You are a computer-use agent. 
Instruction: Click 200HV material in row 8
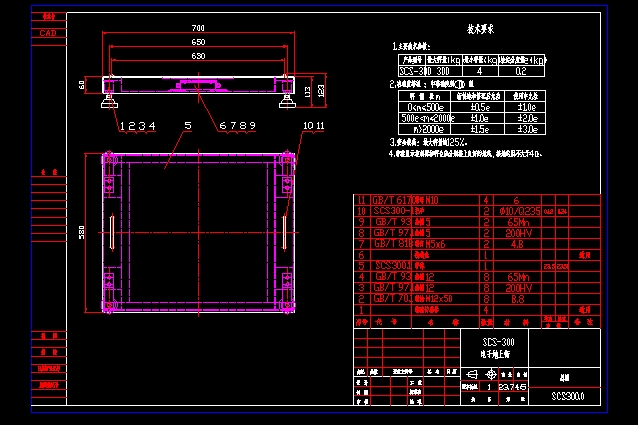pyautogui.click(x=518, y=233)
